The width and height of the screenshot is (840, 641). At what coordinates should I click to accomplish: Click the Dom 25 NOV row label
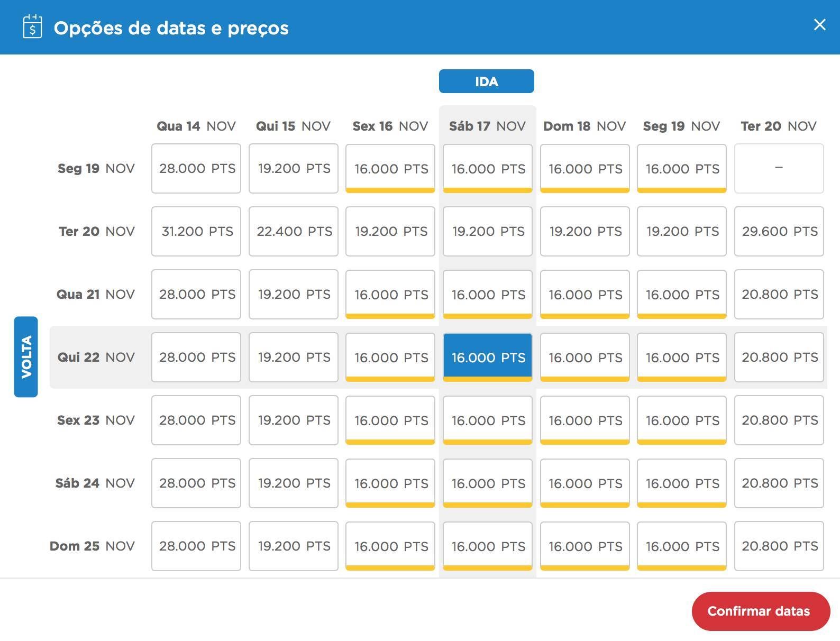click(92, 546)
